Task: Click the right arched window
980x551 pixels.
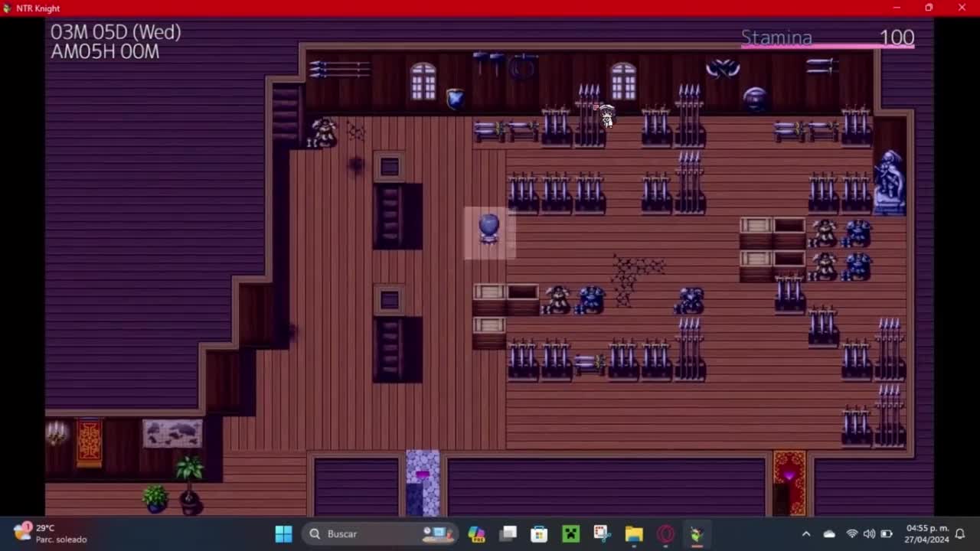Action: 623,81
